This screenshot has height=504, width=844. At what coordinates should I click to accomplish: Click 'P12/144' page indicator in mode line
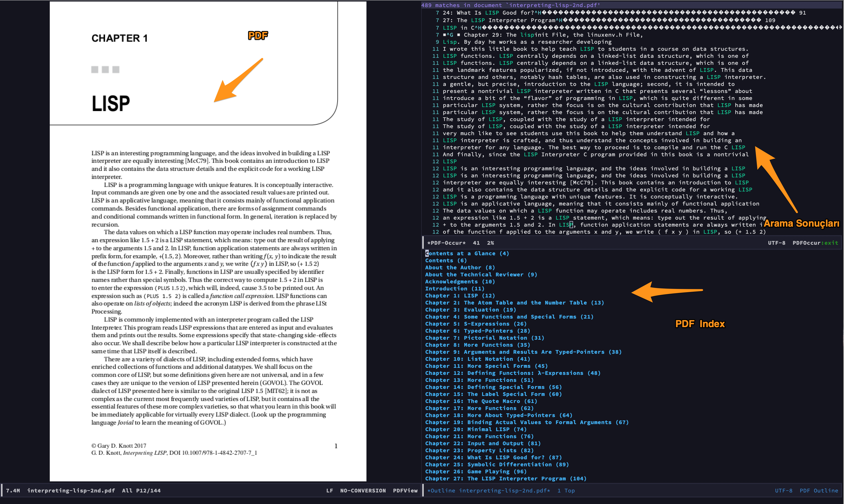pyautogui.click(x=148, y=490)
